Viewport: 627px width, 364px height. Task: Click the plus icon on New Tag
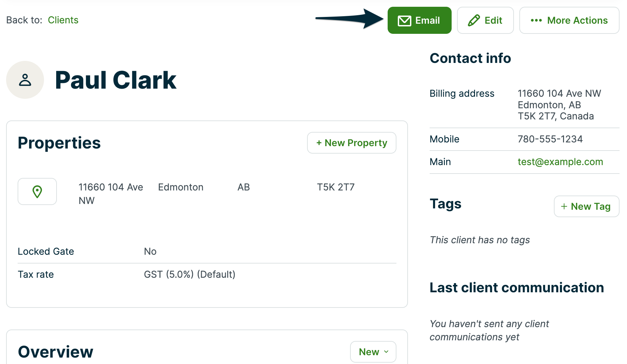(x=564, y=206)
